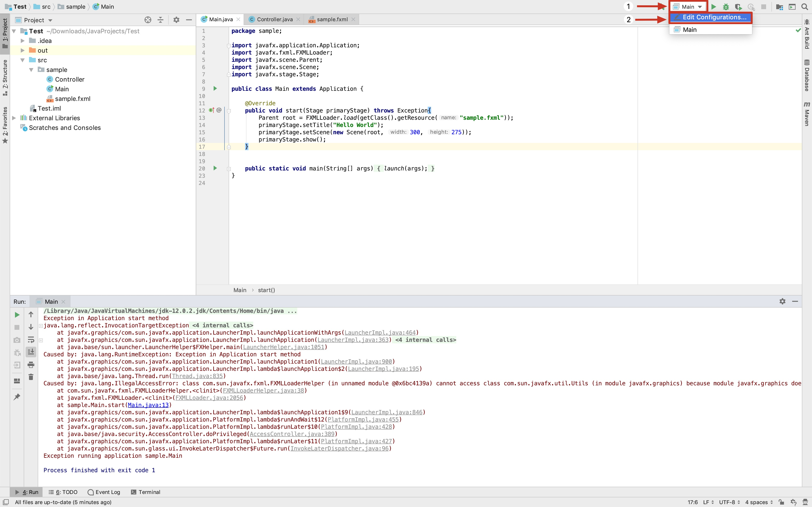Open the LF line-ending selector in status bar
The image size is (812, 507).
(707, 502)
